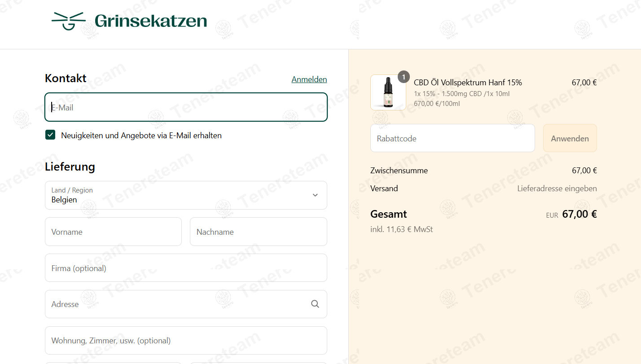Image resolution: width=641 pixels, height=364 pixels.
Task: Open the CBD Öl product thumbnail
Action: point(388,92)
